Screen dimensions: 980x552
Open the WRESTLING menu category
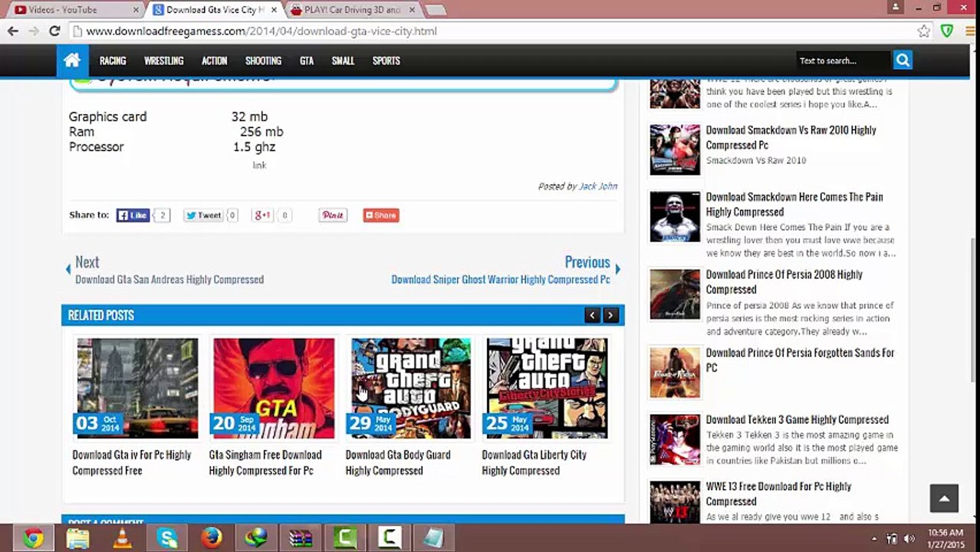click(x=164, y=61)
